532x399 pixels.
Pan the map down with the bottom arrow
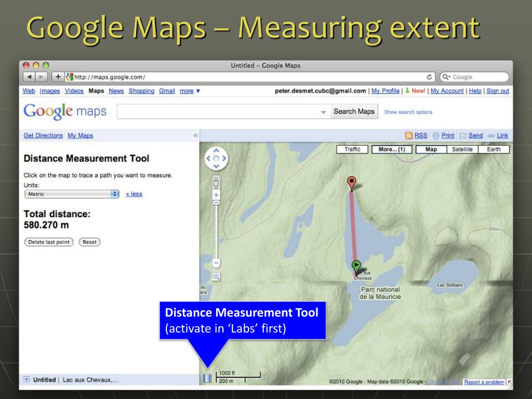[216, 166]
